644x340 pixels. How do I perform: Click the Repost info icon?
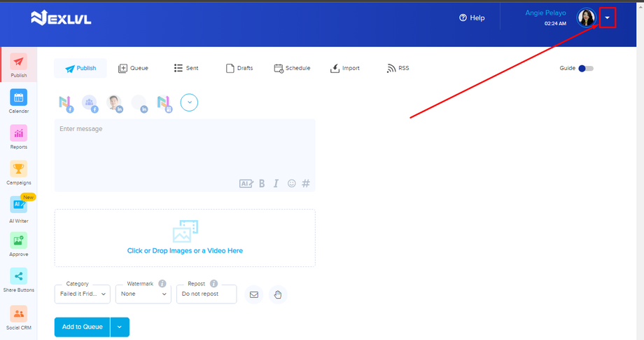tap(213, 284)
